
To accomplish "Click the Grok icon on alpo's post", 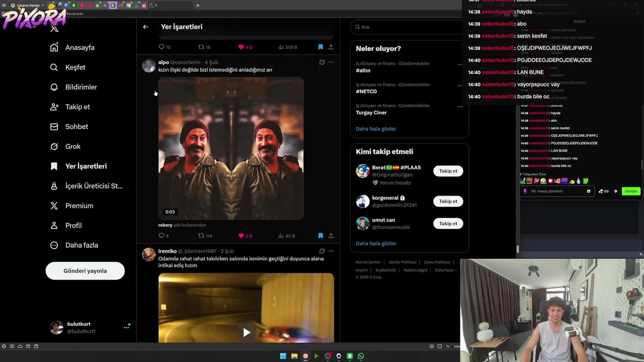I will point(322,62).
